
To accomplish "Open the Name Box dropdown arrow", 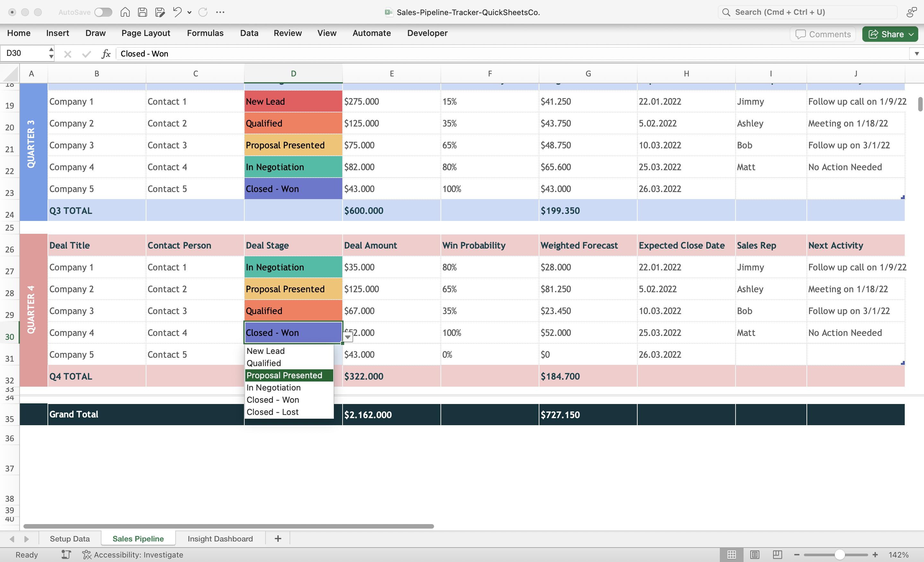I will pos(51,53).
